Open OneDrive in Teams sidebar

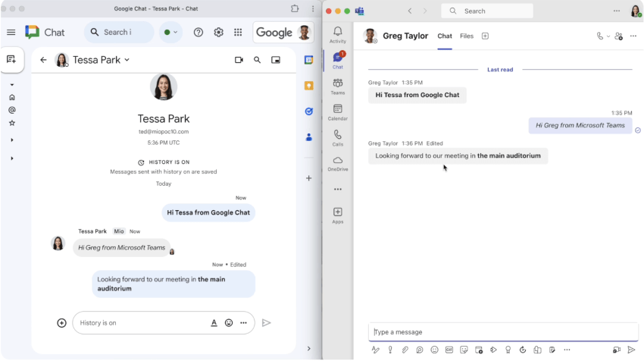tap(338, 163)
